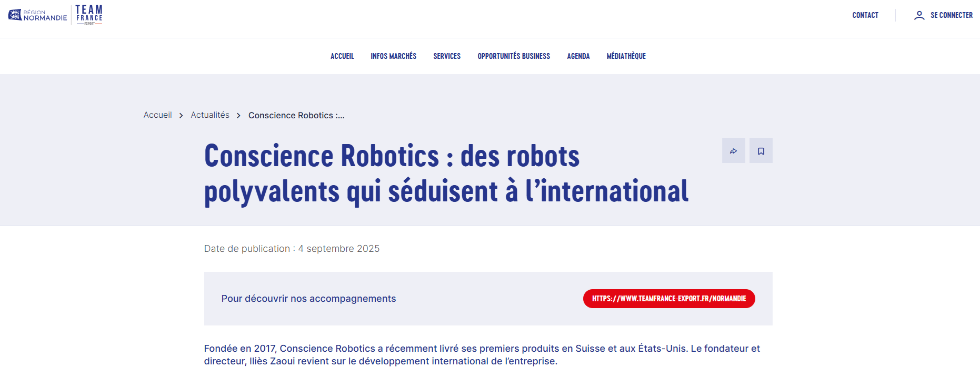980x367 pixels.
Task: Click the Conscience Robotics breadcrumb item
Action: coord(296,116)
